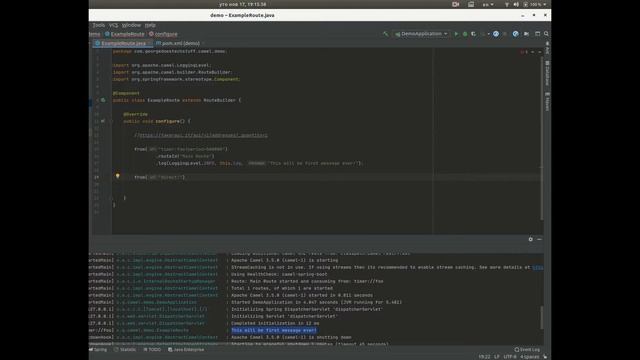The width and height of the screenshot is (640, 360).
Task: Open the VCS menu
Action: click(113, 25)
